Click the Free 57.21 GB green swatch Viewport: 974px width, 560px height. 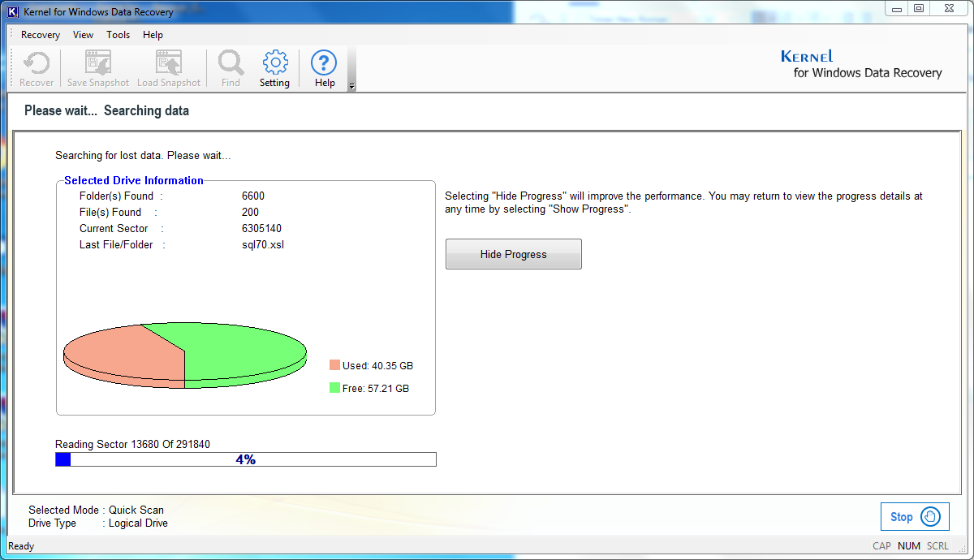[334, 388]
